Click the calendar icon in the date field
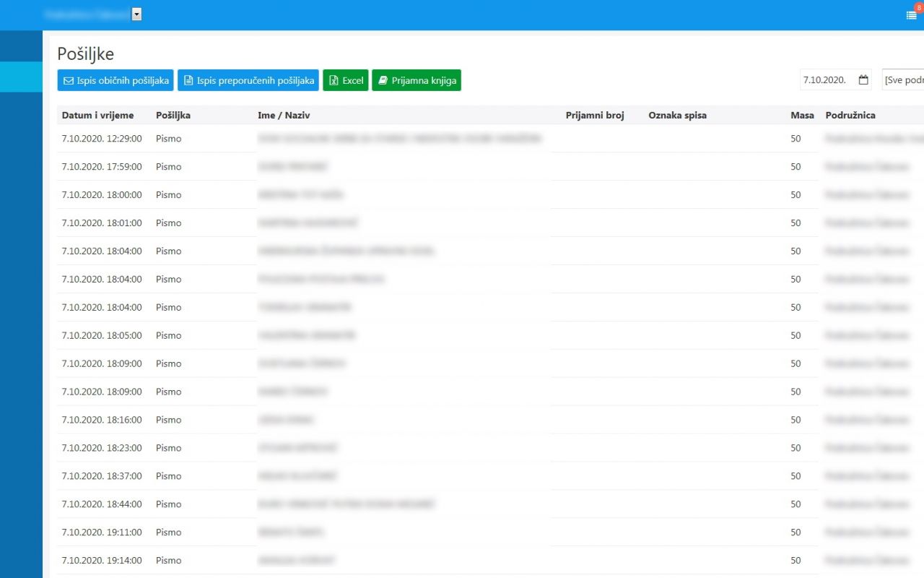 (x=863, y=80)
